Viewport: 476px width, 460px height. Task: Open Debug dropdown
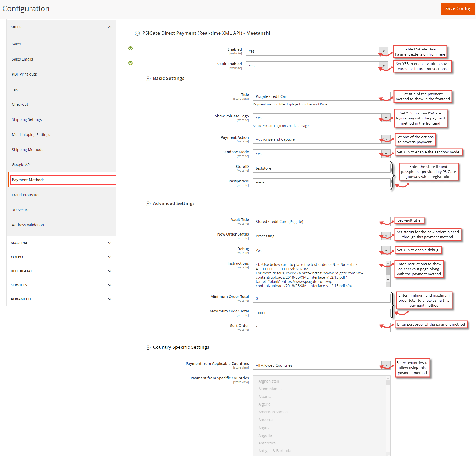tap(321, 251)
